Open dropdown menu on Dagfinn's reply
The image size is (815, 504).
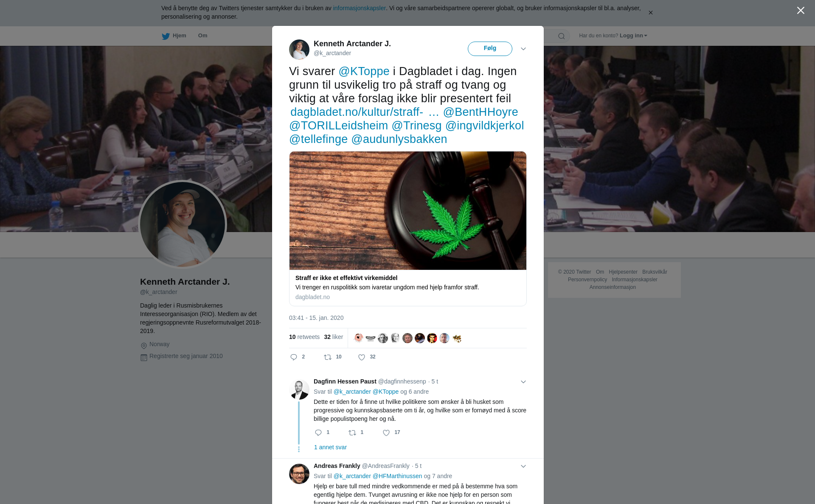pos(523,382)
